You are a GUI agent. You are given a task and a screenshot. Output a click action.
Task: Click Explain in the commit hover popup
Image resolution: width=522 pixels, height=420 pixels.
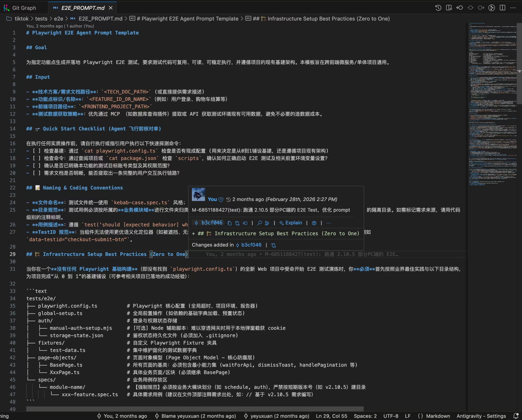(x=291, y=223)
